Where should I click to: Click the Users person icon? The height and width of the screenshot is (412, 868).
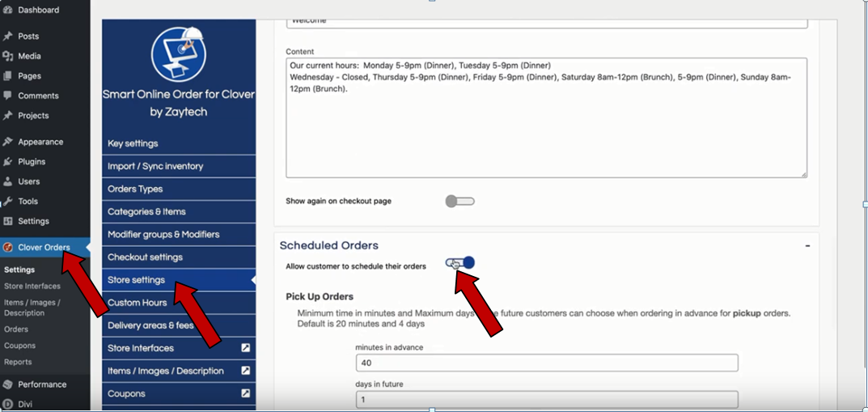[x=8, y=181]
